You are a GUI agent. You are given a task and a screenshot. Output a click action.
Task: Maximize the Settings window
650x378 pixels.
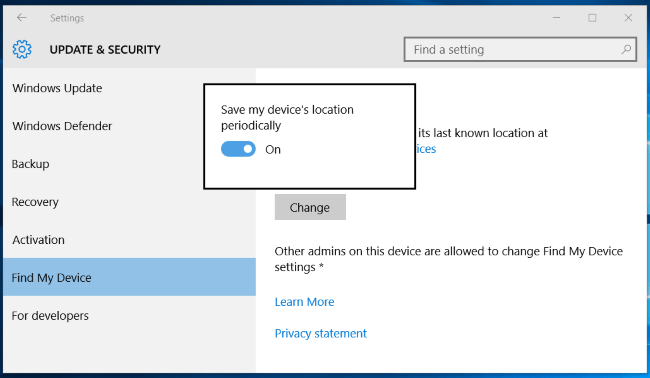point(592,18)
